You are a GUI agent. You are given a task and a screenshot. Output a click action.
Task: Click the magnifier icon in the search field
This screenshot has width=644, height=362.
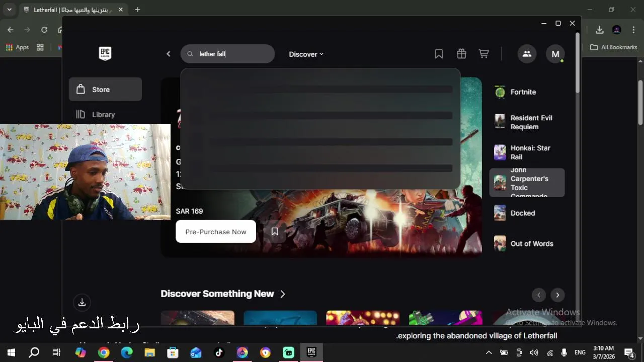click(190, 54)
